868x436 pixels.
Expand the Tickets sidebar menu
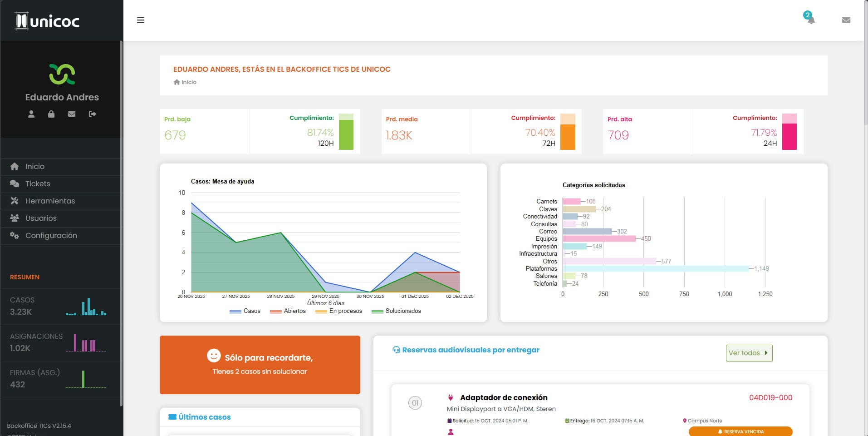tap(38, 183)
